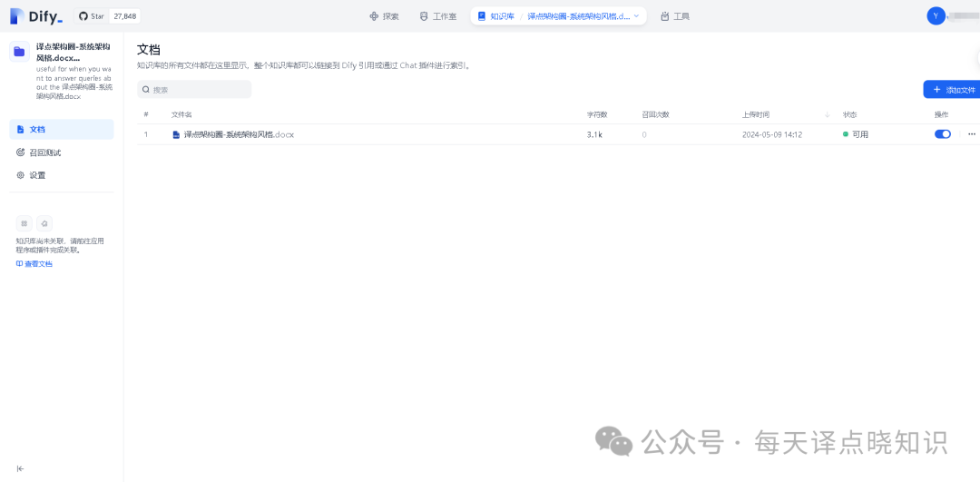This screenshot has width=980, height=482.
Task: Click the 3.1k character count cell
Action: coord(594,134)
